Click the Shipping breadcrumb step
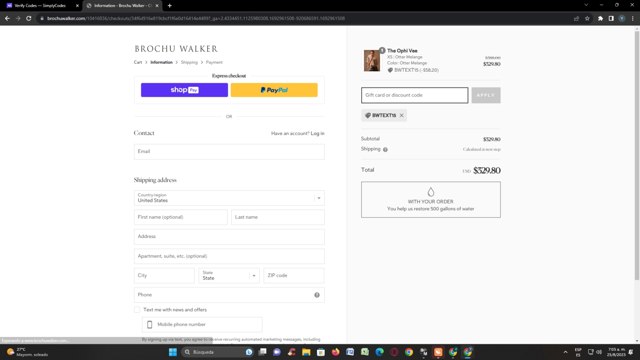Viewport: 640px width, 360px height. (189, 62)
